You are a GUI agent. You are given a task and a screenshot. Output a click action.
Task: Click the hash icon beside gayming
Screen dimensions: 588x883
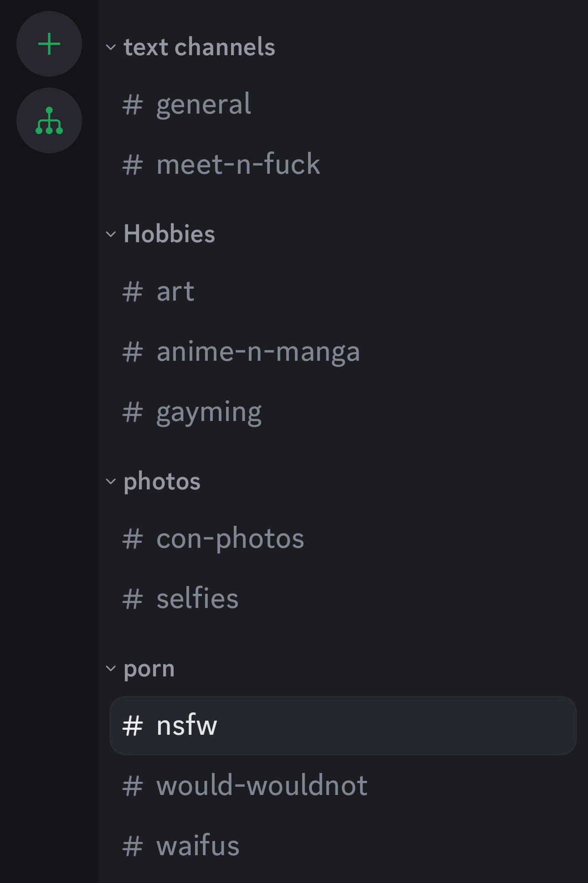(133, 412)
